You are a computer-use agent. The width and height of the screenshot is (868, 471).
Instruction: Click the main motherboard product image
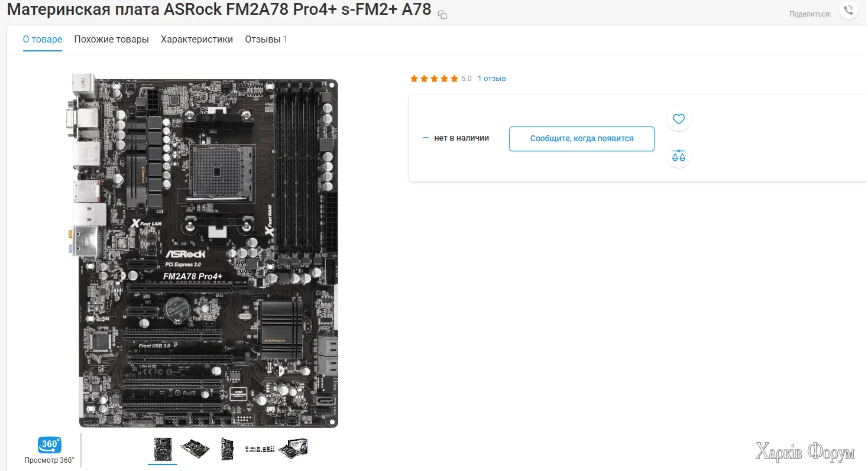(203, 250)
